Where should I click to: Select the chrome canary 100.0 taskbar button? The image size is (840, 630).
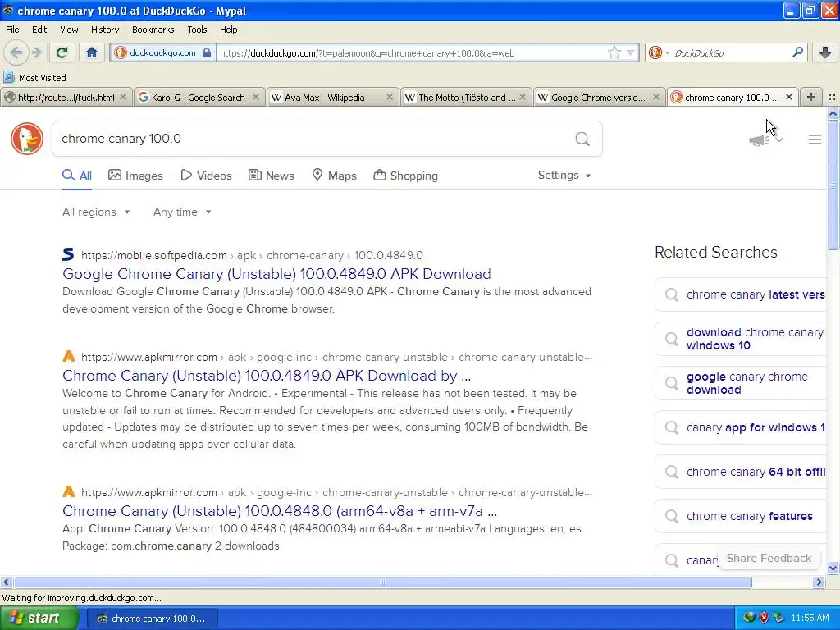pos(152,619)
